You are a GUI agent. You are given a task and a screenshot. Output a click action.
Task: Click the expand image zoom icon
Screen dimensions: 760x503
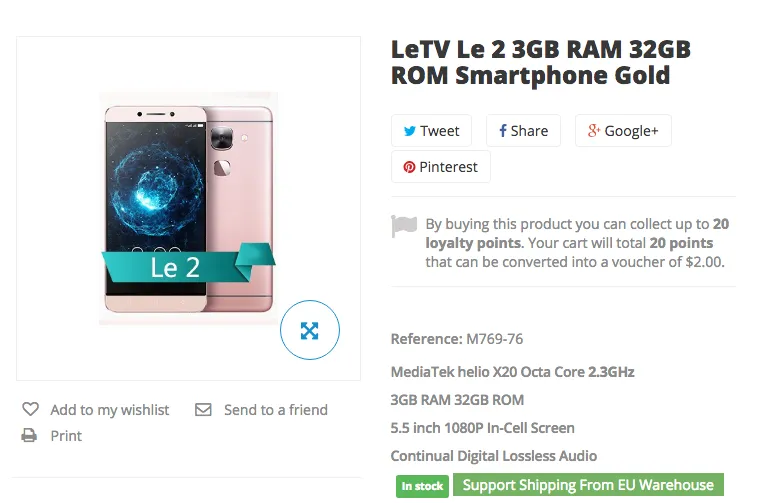(x=310, y=330)
